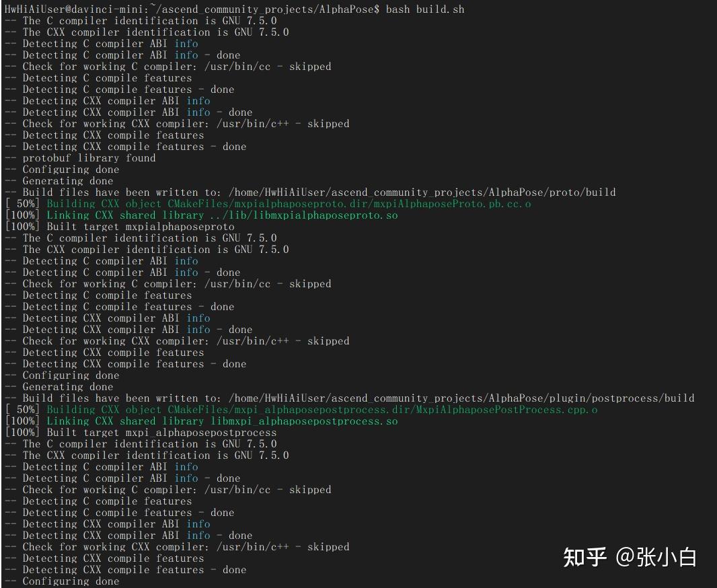Click the last 'Configuring done' line at the bottom
The width and height of the screenshot is (717, 588).
(x=71, y=581)
